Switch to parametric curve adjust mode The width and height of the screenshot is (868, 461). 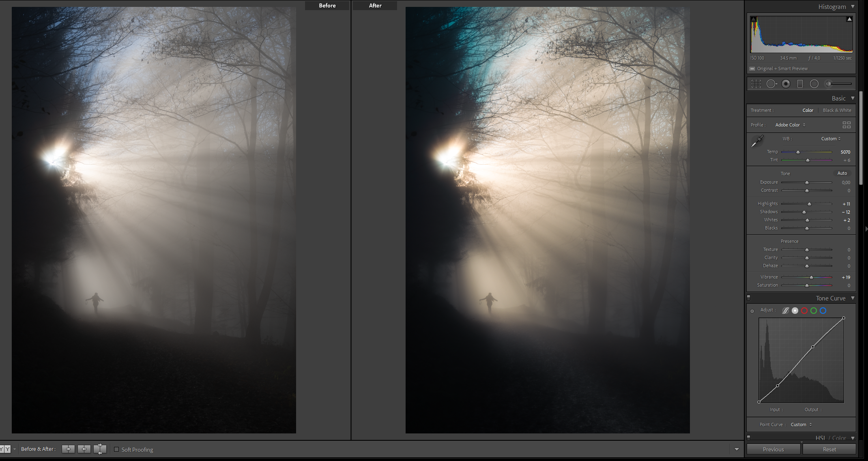click(x=786, y=311)
